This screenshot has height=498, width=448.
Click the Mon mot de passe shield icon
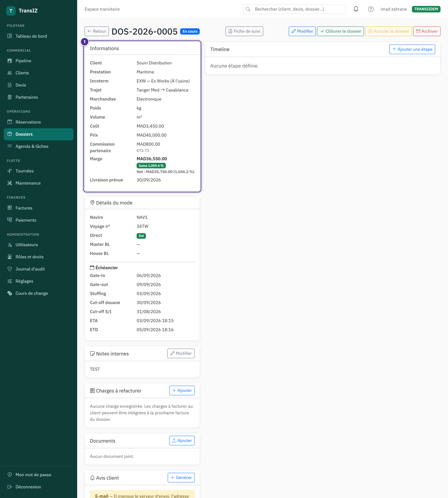coord(10,475)
